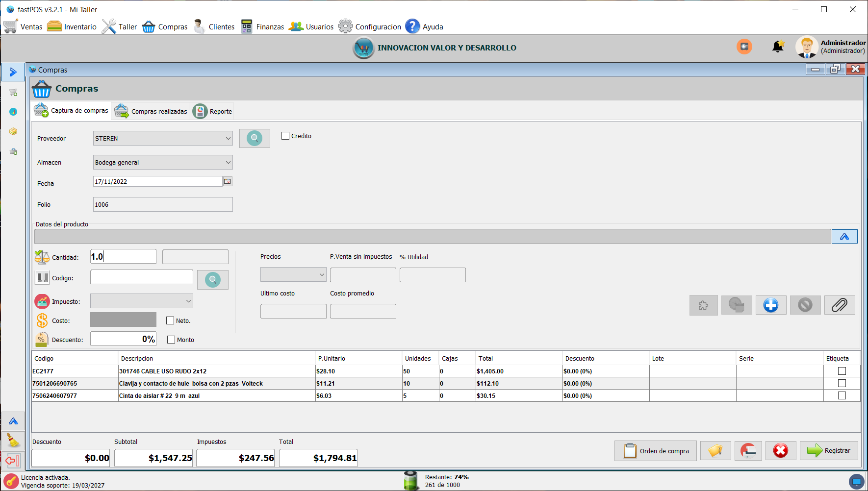Click the orange screen recorder icon
This screenshot has width=868, height=491.
[744, 47]
